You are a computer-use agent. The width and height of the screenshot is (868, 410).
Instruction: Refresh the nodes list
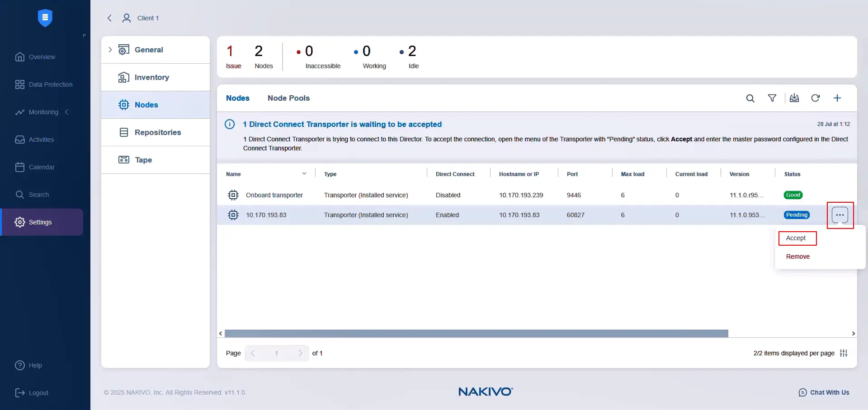pyautogui.click(x=816, y=98)
